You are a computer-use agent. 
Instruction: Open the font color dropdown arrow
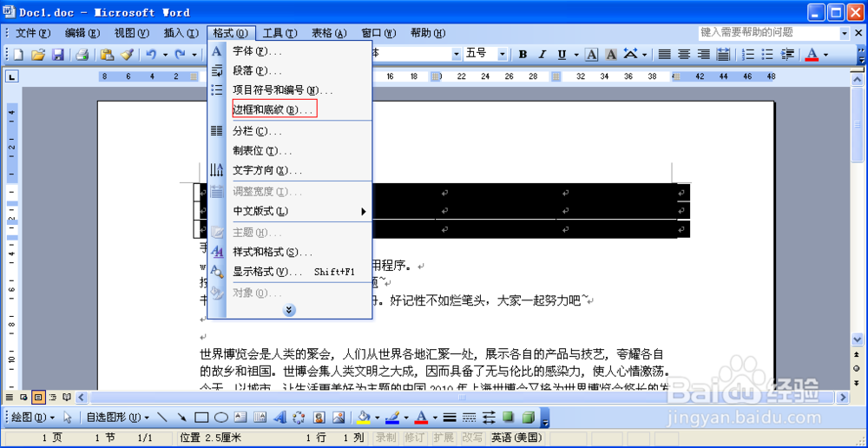coord(825,55)
